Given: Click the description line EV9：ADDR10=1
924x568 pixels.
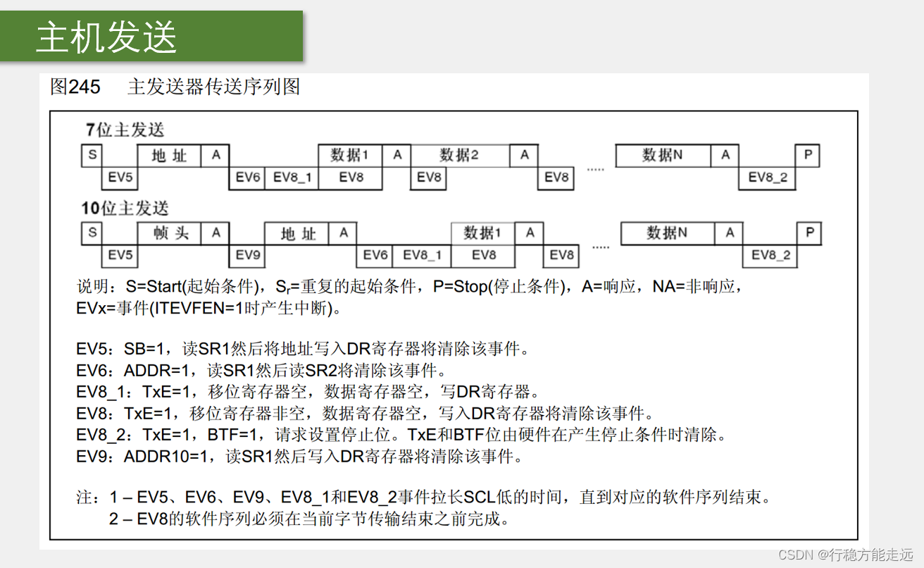Looking at the screenshot, I should click(301, 457).
